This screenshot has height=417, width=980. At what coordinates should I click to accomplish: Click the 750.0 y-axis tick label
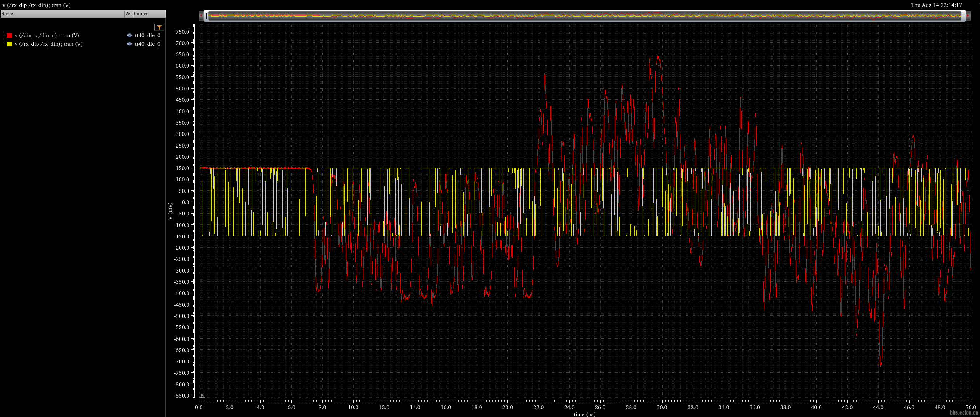tap(182, 32)
